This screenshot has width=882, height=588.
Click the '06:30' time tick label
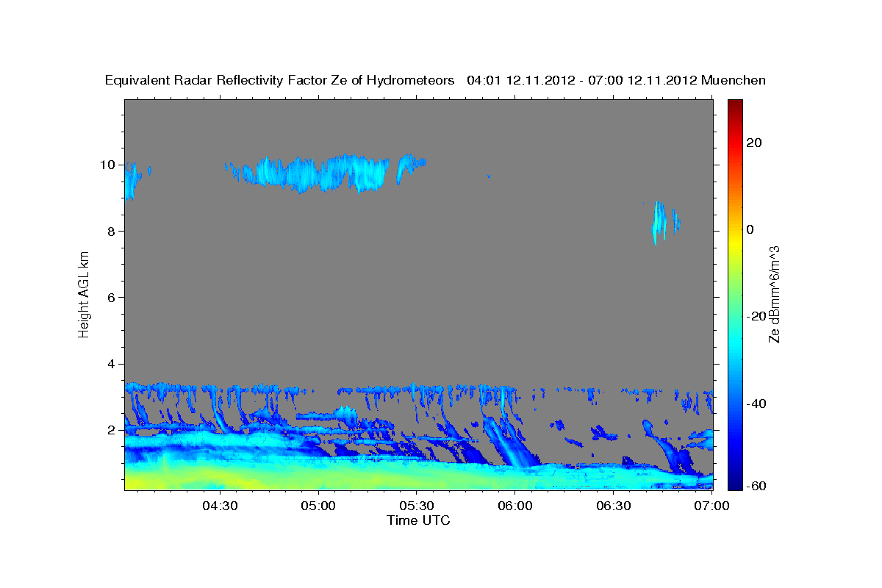pos(614,506)
